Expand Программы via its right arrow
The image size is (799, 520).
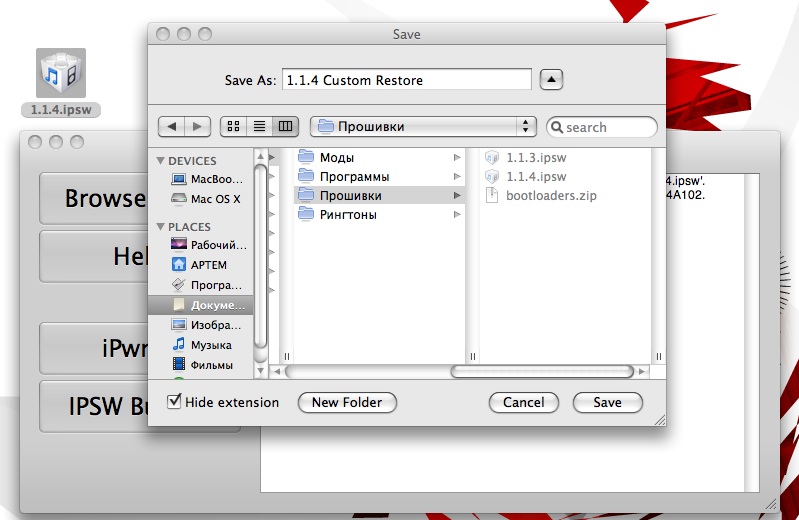457,176
